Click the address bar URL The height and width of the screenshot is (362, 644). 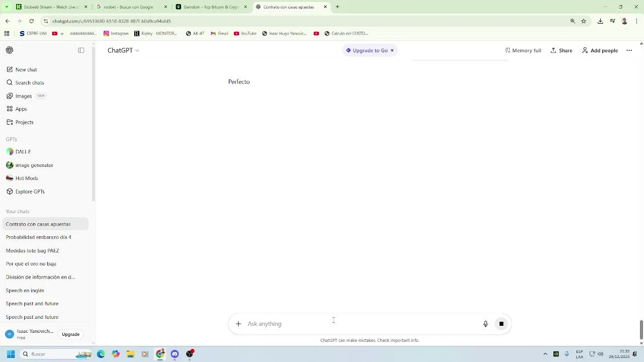click(112, 21)
